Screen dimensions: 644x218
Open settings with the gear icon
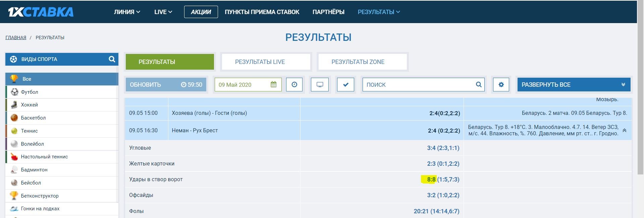501,85
